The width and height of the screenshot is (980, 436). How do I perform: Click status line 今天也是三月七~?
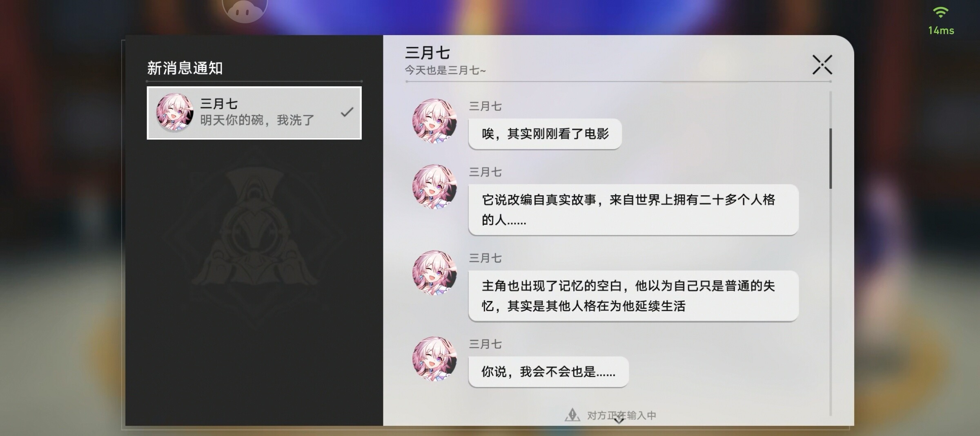click(445, 70)
